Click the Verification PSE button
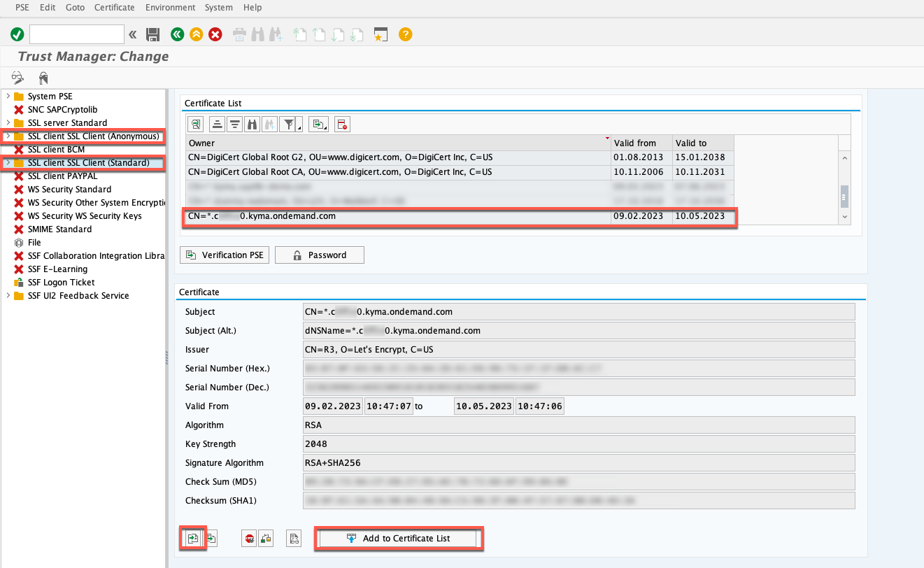 click(225, 255)
